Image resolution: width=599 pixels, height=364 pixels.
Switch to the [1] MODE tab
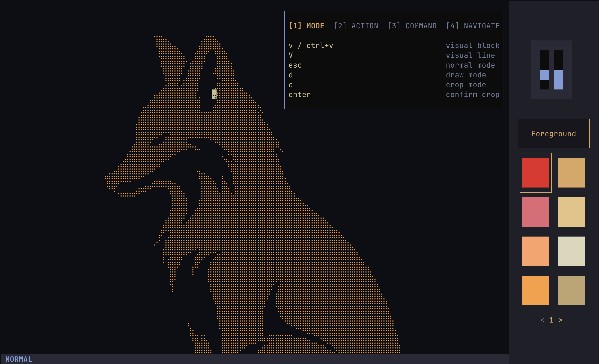point(306,26)
